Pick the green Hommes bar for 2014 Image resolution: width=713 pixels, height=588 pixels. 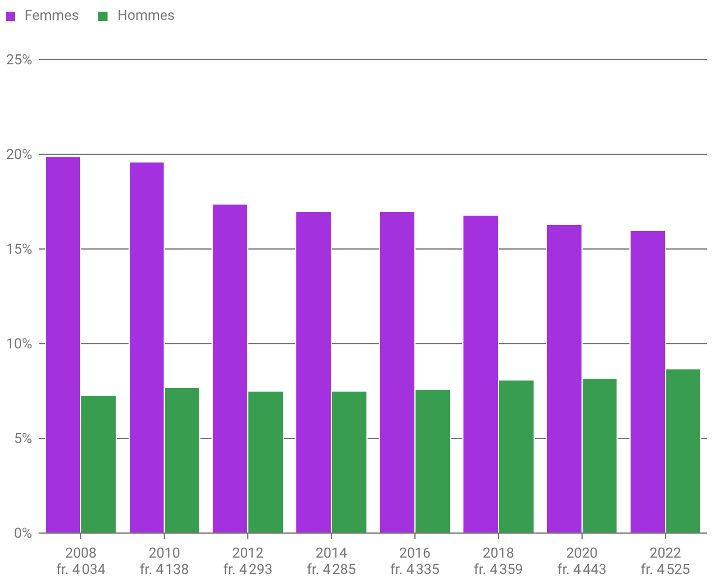click(x=349, y=462)
